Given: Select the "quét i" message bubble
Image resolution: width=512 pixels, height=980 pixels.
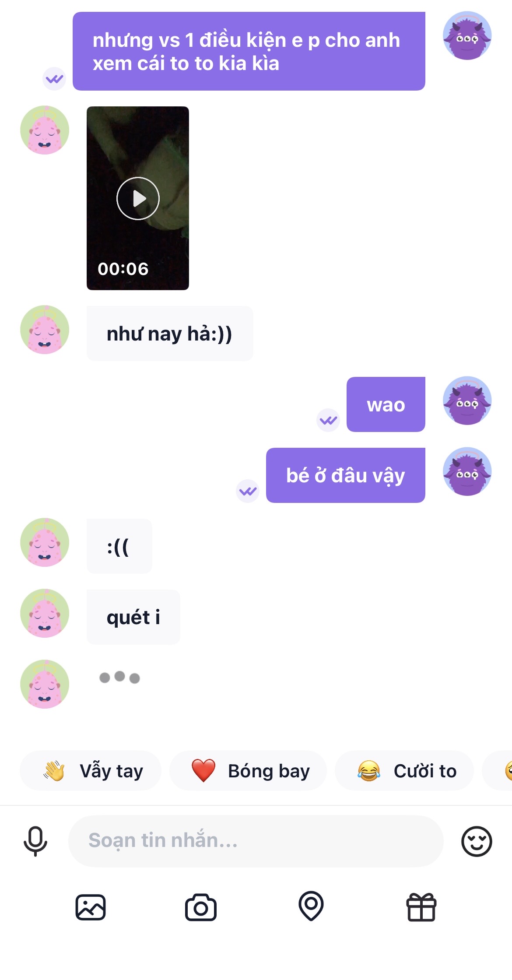Looking at the screenshot, I should pos(133,617).
